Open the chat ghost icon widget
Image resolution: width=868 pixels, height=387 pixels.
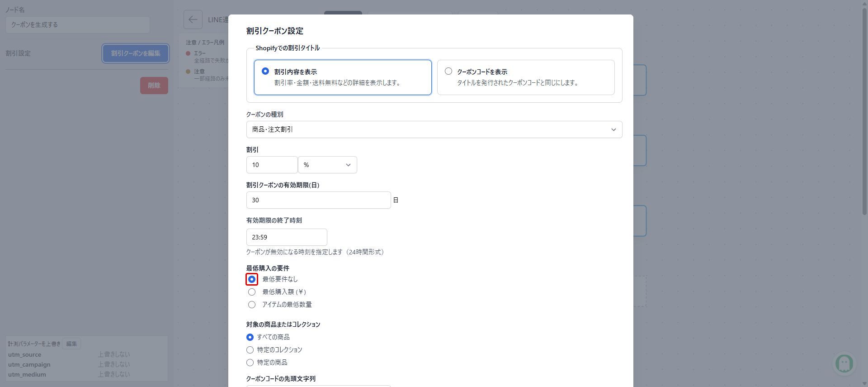pos(844,363)
